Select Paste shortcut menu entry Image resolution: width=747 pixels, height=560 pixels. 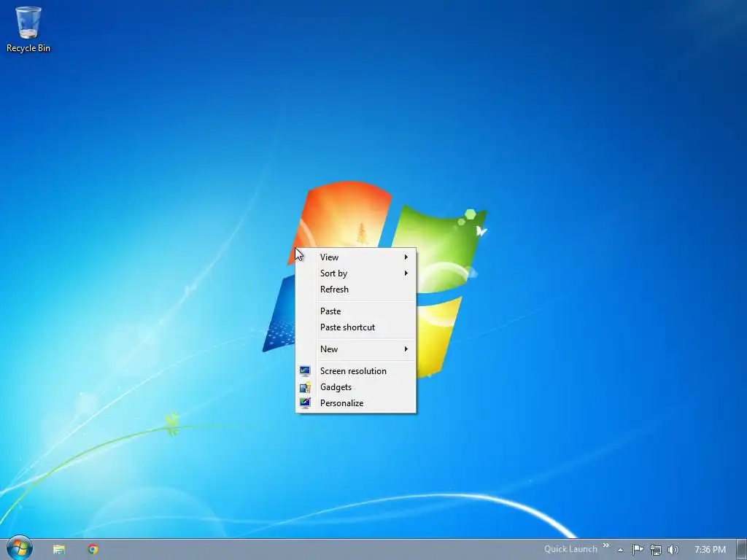pyautogui.click(x=356, y=327)
